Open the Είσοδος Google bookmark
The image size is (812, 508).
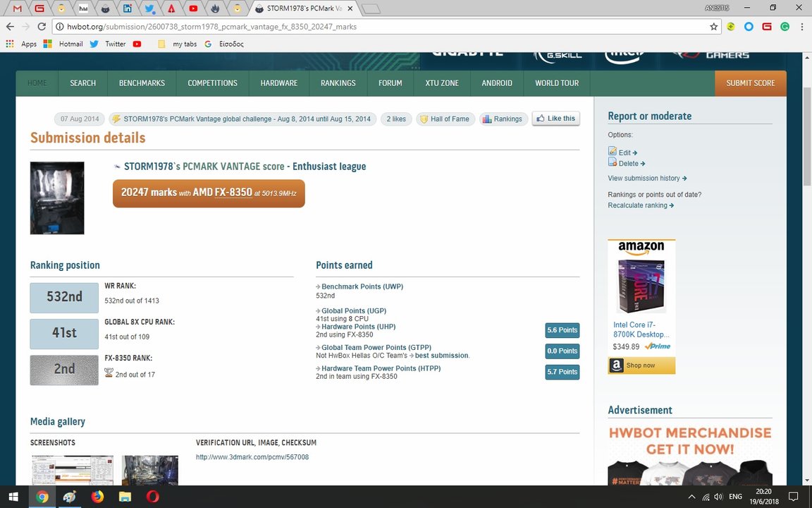[223, 44]
